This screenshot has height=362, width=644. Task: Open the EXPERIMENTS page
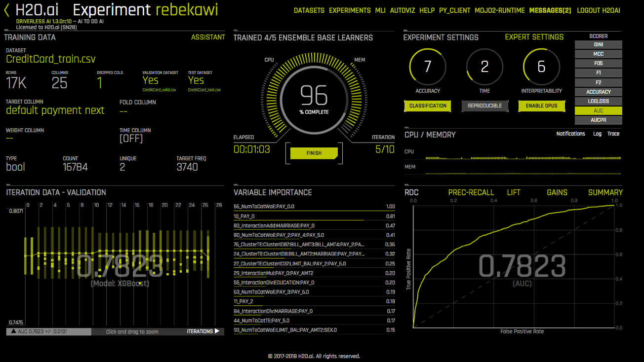(x=350, y=10)
